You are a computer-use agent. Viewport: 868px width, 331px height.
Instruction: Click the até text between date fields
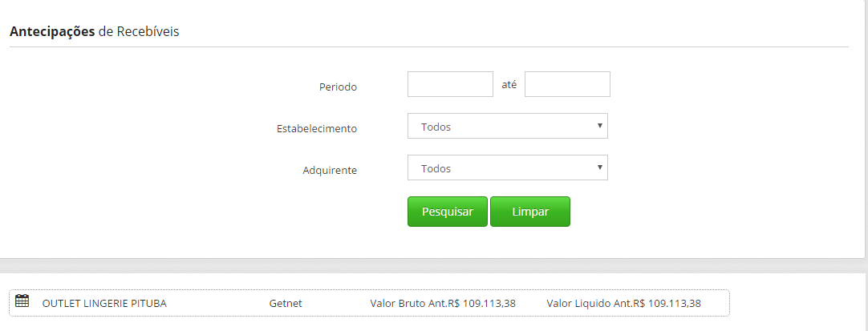(509, 85)
